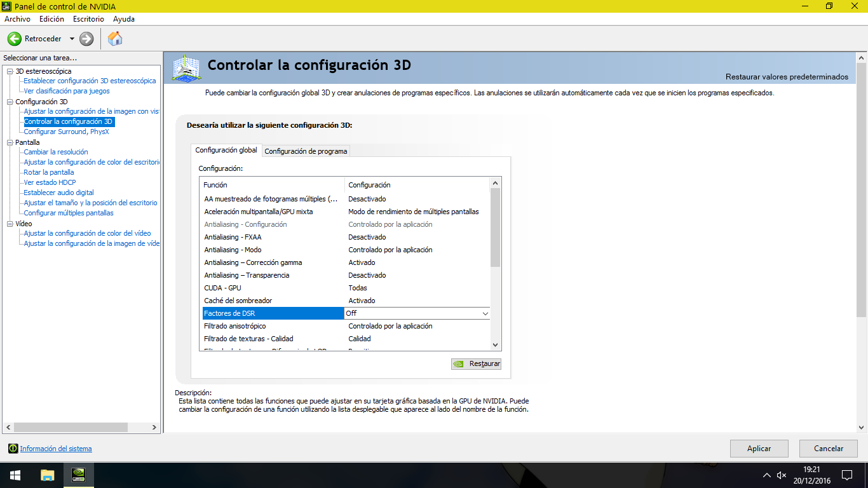Screen dimensions: 868x488
Task: Show hidden tray icons chevron
Action: [x=766, y=475]
